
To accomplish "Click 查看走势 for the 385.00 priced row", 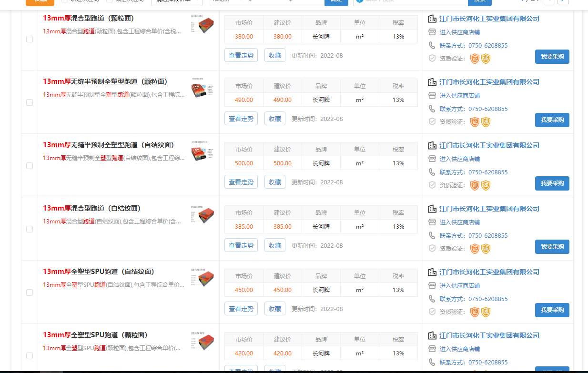I will (x=241, y=245).
